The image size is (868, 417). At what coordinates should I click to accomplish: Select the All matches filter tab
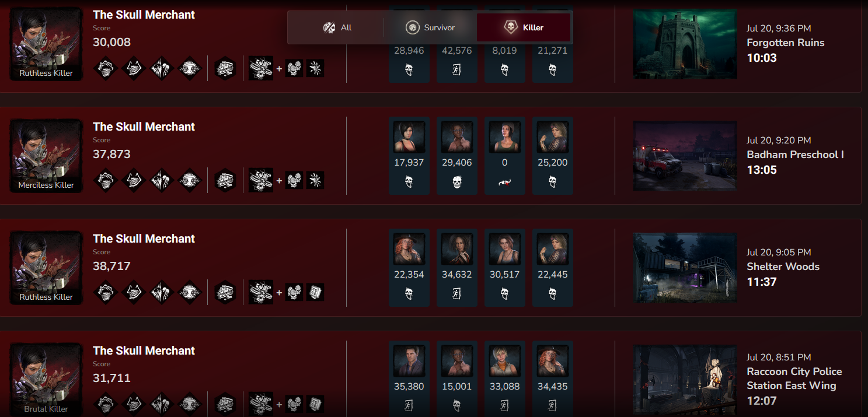pyautogui.click(x=337, y=27)
